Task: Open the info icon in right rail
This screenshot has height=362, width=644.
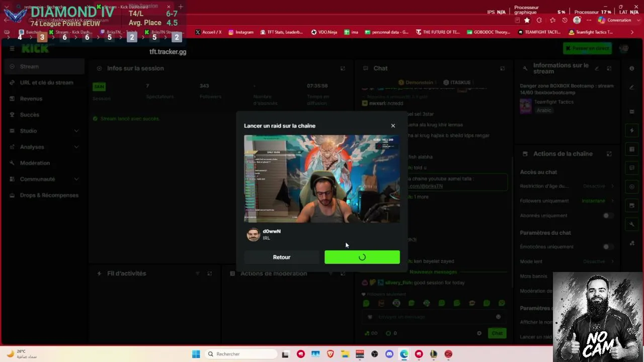Action: point(632,68)
